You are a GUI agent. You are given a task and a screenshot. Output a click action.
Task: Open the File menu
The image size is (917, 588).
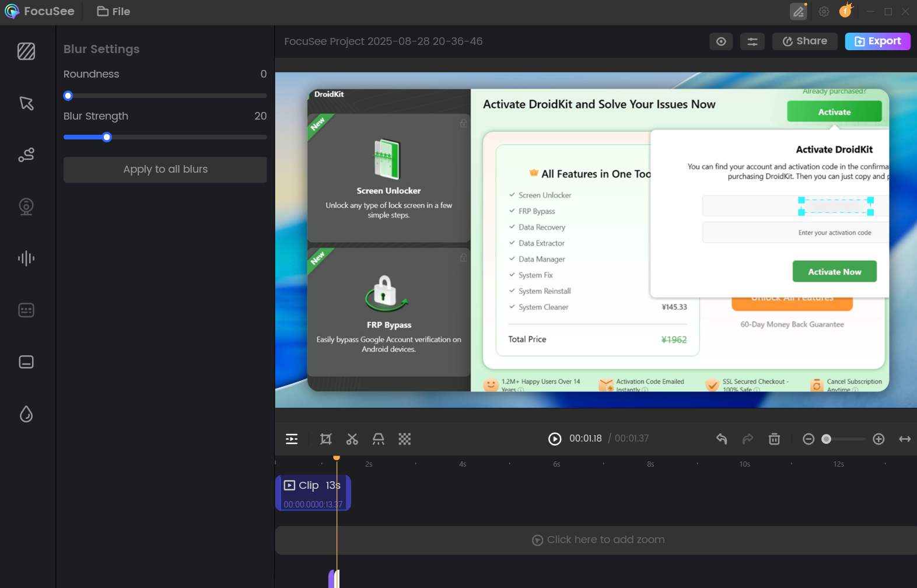tap(114, 11)
